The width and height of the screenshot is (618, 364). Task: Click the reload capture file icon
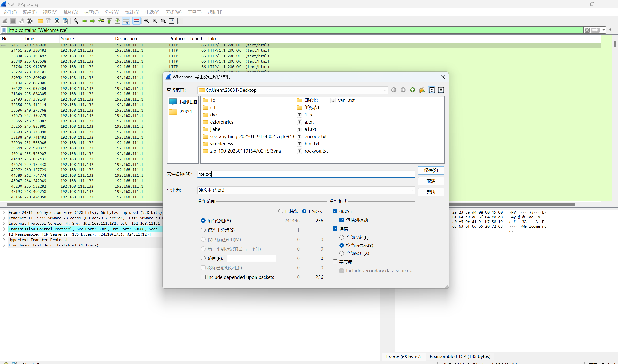click(x=65, y=21)
